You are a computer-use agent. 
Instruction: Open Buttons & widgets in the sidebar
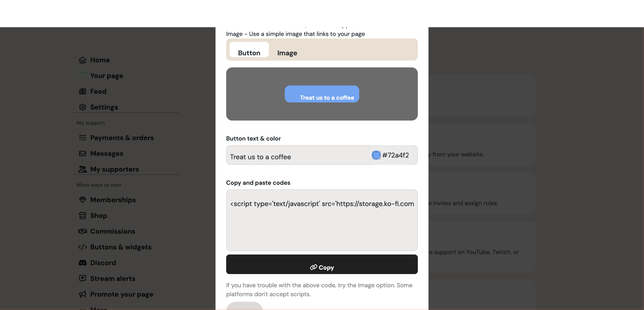point(121,247)
